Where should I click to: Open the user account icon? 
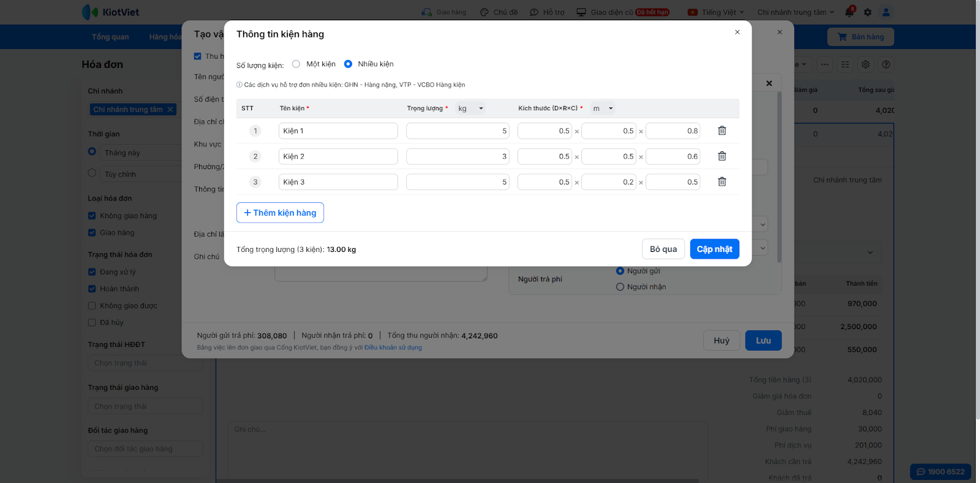(x=886, y=12)
